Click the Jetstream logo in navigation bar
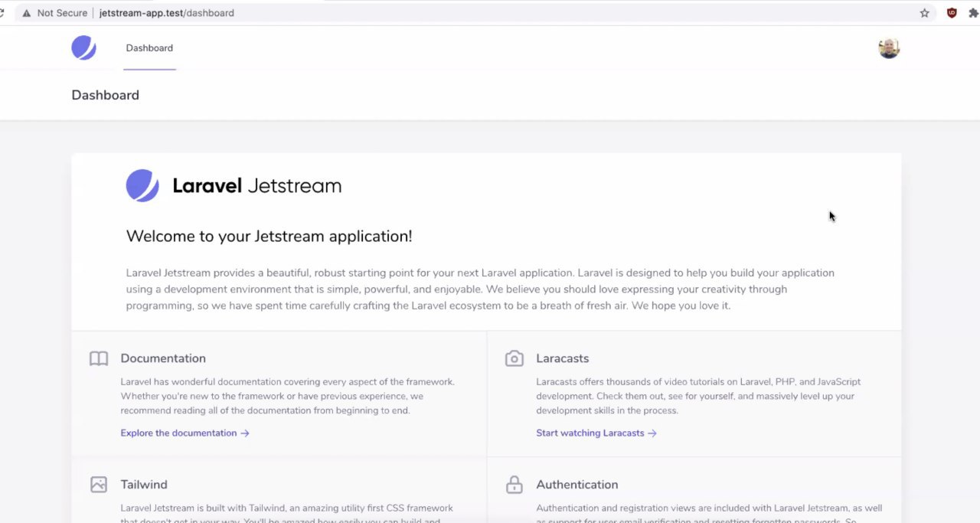Image resolution: width=980 pixels, height=523 pixels. (83, 47)
